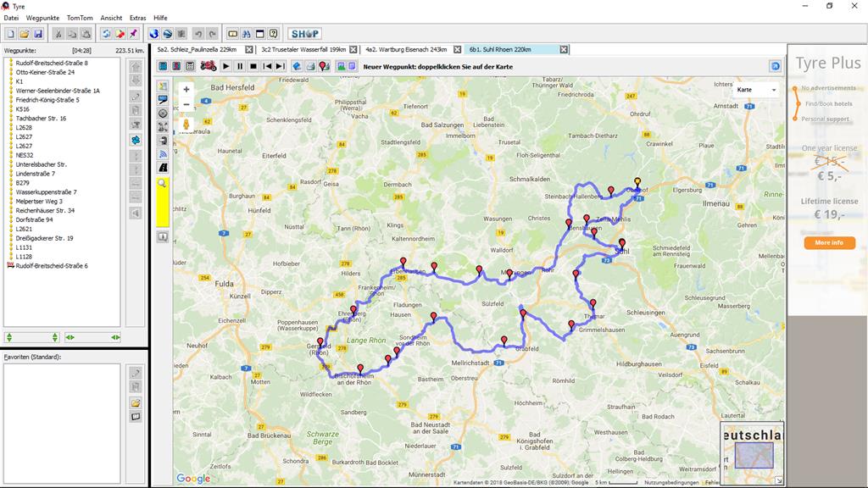Select waypoint Tachbacher Str. 16
Viewport: 868px width, 488px height.
click(x=41, y=119)
